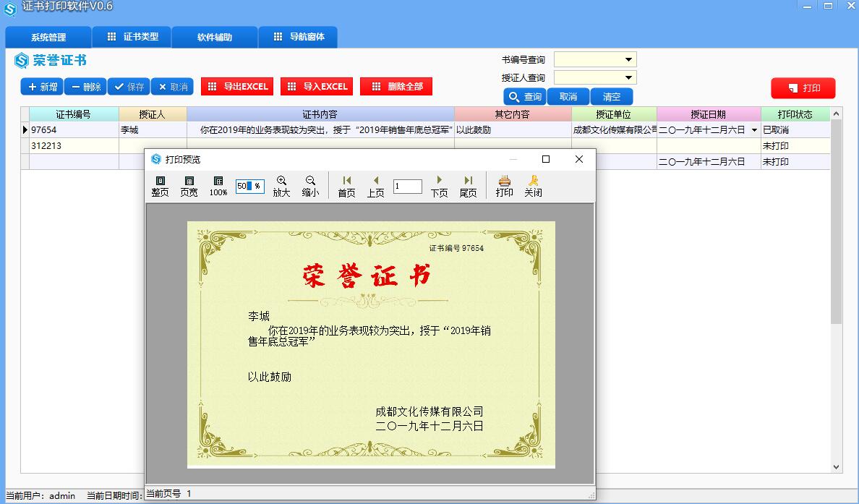Open the 系统管理 menu tab
The image size is (859, 504).
click(48, 38)
